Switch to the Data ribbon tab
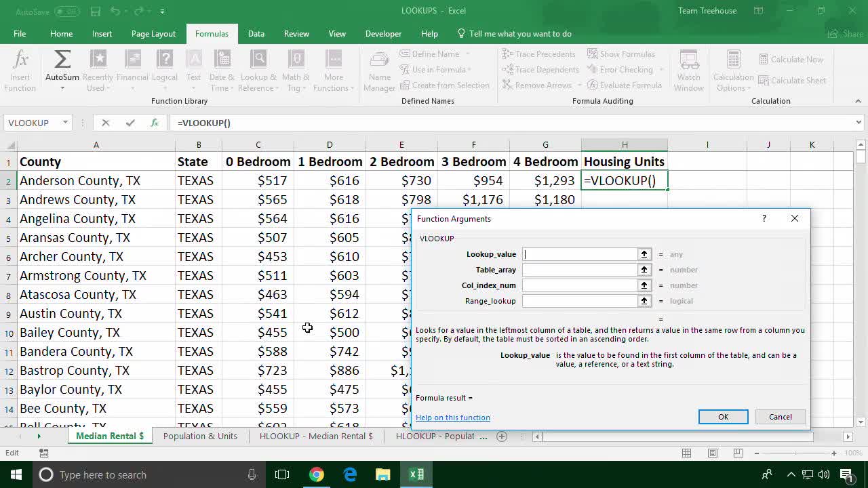The image size is (868, 488). point(256,34)
